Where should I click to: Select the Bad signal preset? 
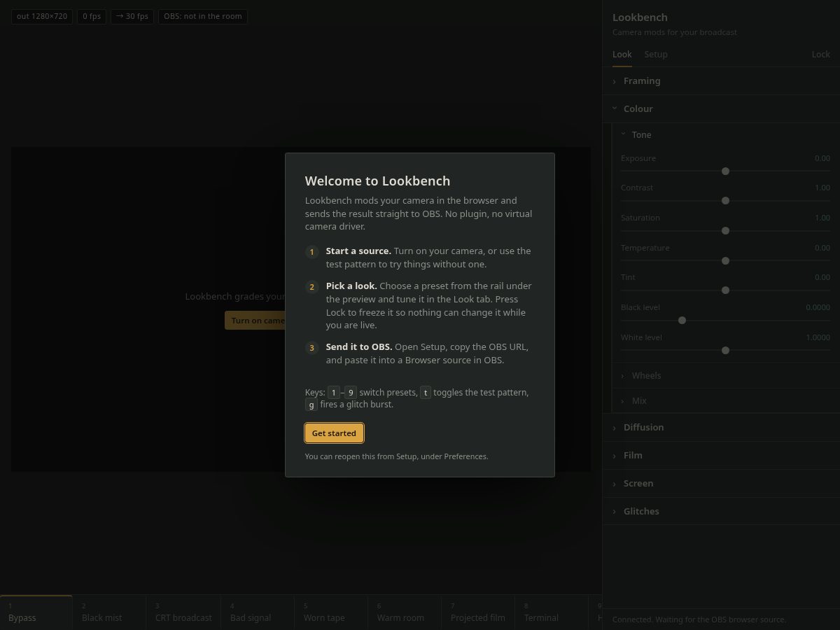pyautogui.click(x=258, y=612)
